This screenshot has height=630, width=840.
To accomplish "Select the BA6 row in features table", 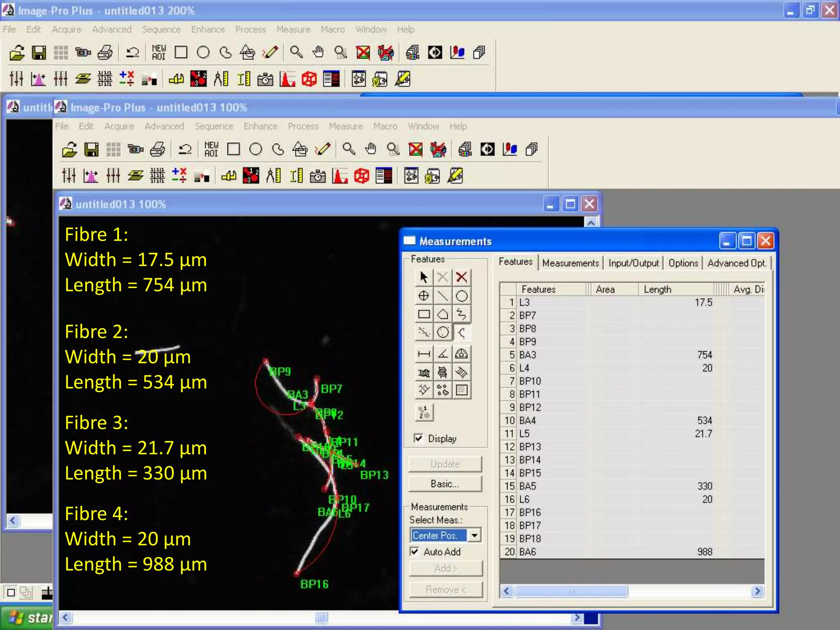I will coord(527,552).
